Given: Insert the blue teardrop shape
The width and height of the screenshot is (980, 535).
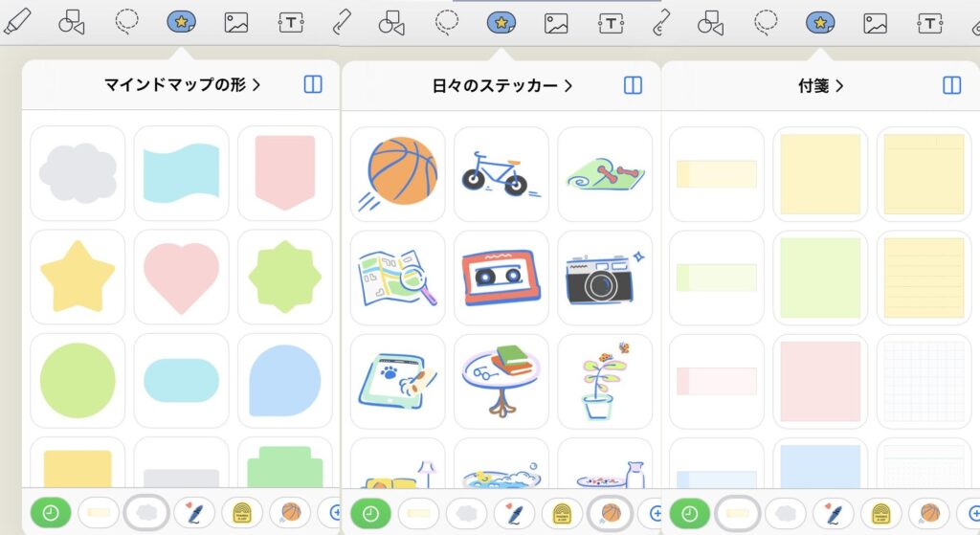Looking at the screenshot, I should tap(285, 381).
